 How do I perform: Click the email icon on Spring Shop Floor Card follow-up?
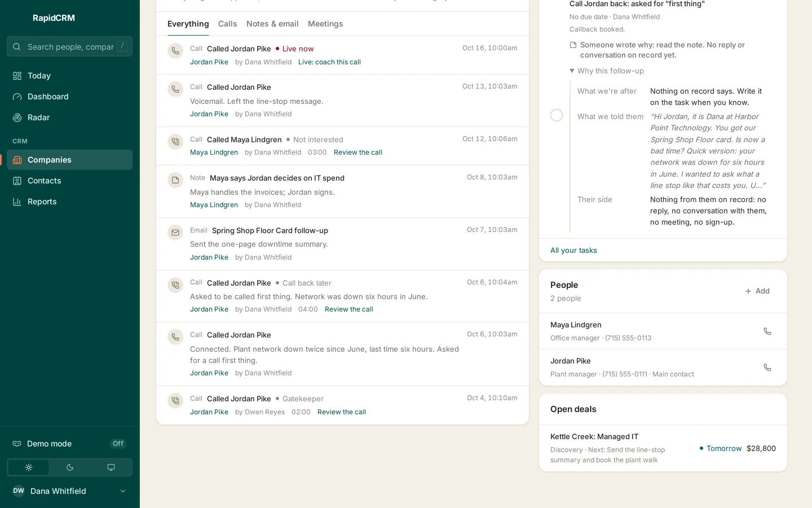click(175, 233)
